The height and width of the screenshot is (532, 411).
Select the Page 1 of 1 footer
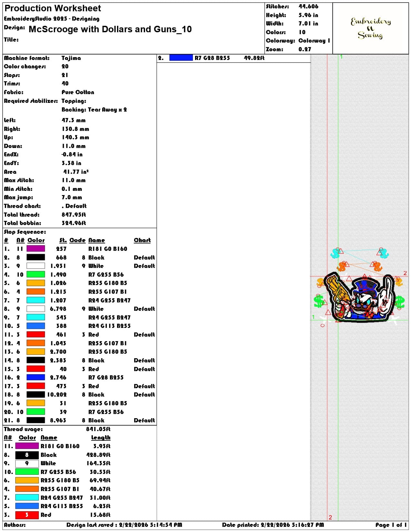[391, 525]
